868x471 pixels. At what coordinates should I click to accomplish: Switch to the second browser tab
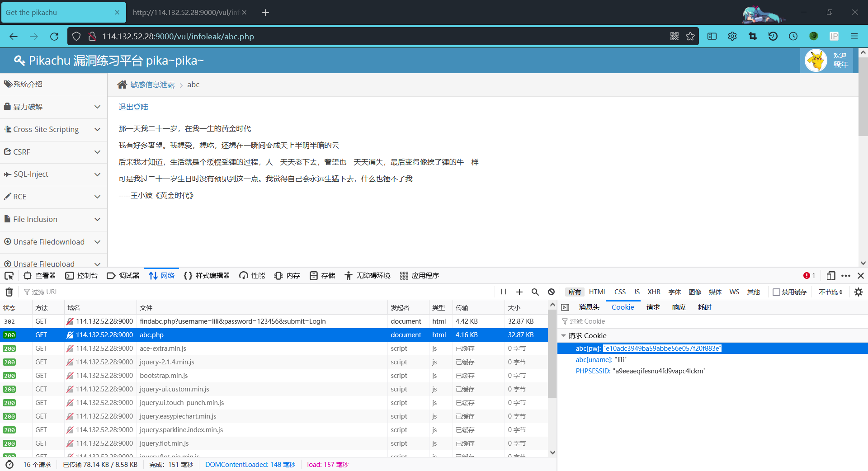[189, 13]
